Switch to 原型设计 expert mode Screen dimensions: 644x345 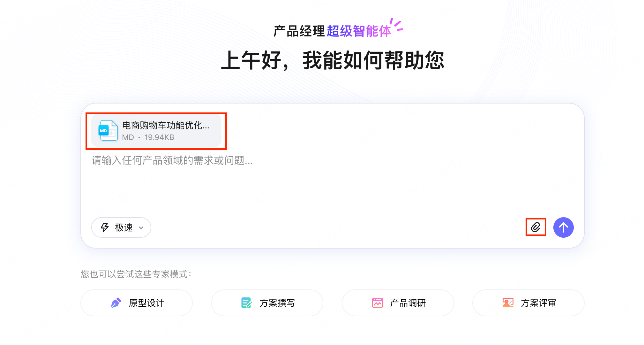tap(137, 303)
